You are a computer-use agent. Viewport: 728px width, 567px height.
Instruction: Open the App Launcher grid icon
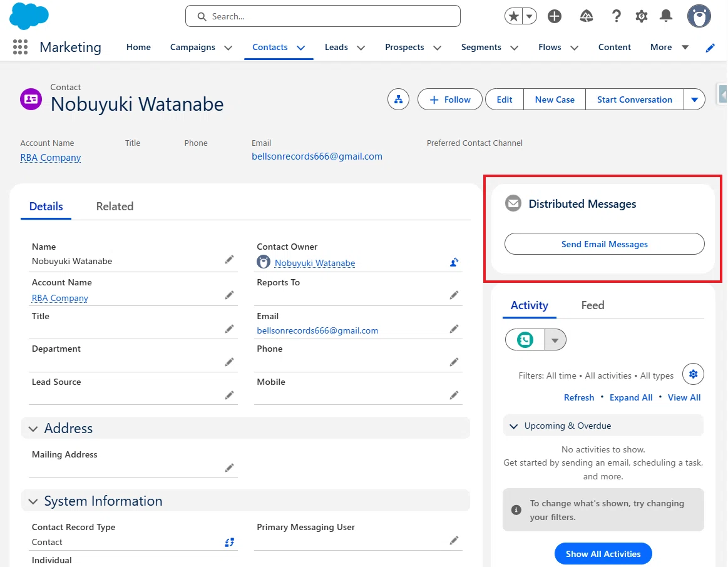tap(20, 47)
